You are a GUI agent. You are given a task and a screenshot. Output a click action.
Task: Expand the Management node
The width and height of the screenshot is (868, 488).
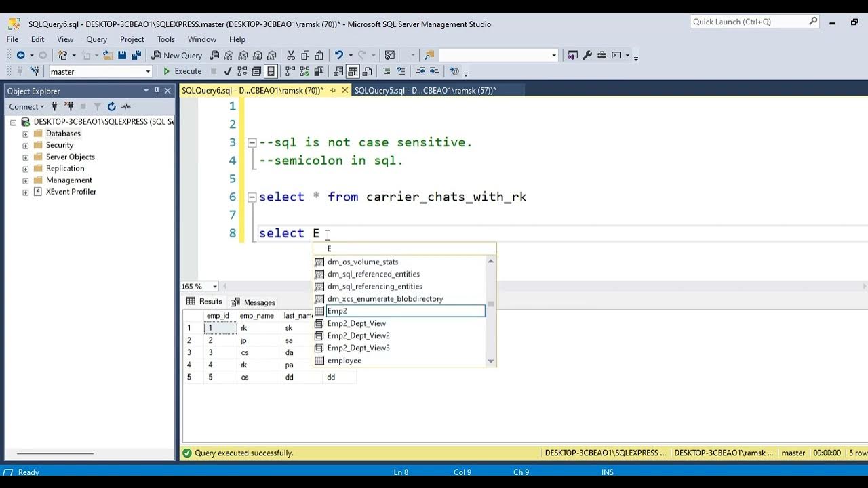pos(26,180)
